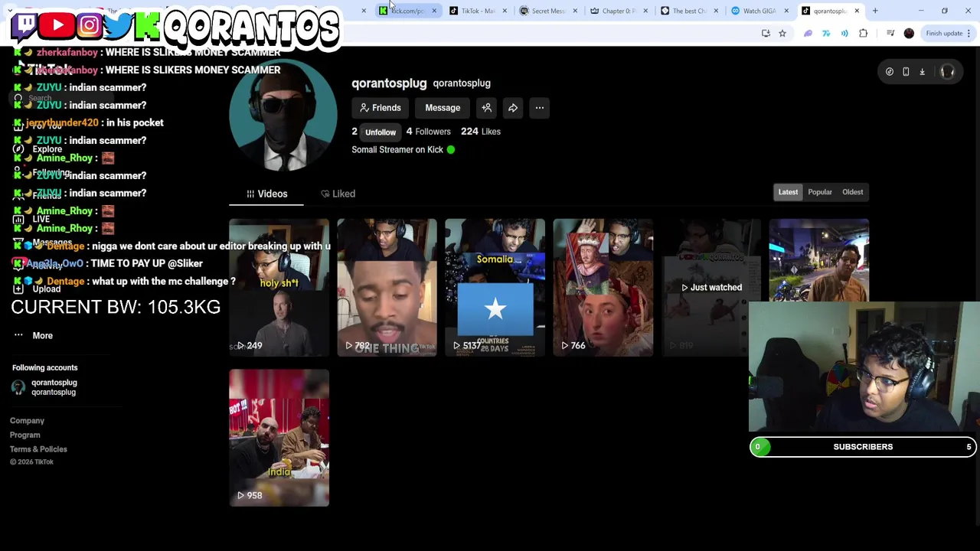Sort videos by Popular
This screenshot has height=551, width=980.
coord(820,192)
